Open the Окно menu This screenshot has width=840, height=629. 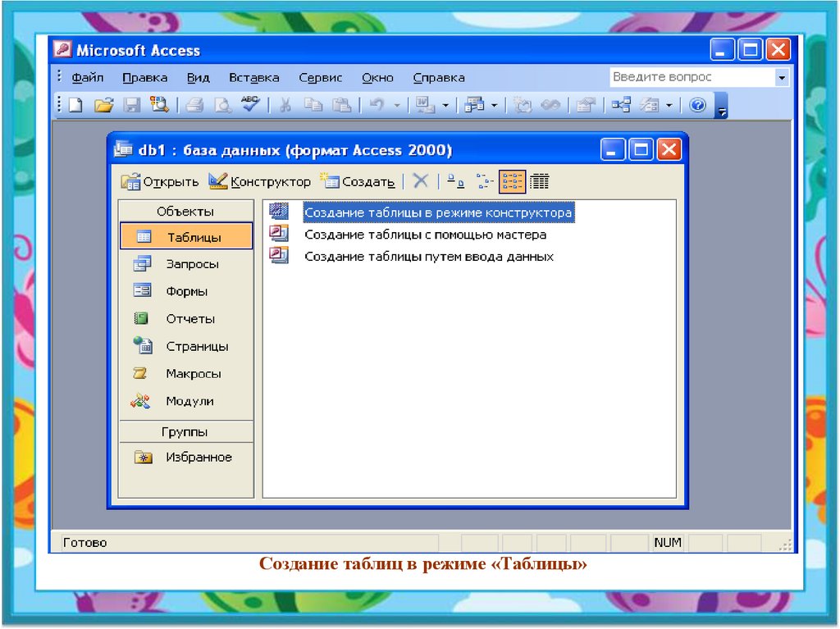coord(377,78)
